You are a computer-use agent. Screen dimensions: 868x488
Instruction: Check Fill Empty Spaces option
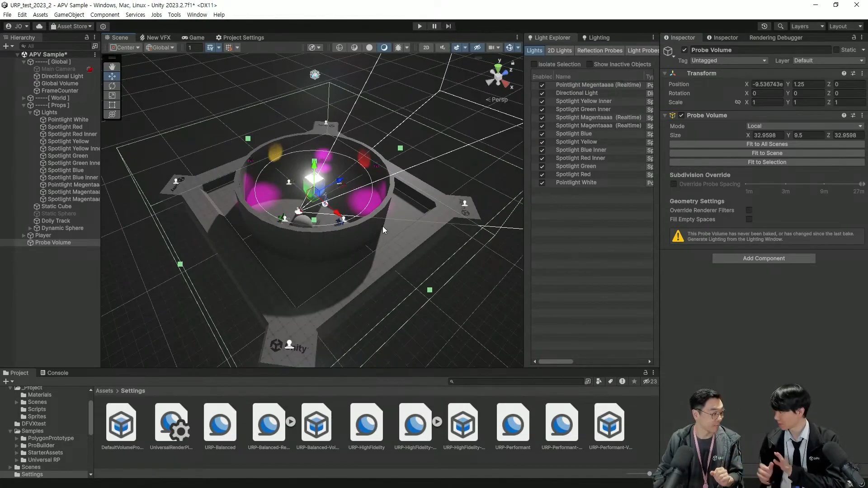(x=749, y=219)
